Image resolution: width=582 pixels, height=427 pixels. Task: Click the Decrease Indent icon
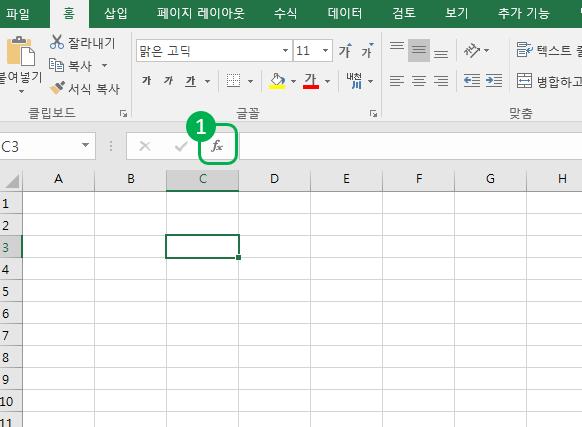[472, 80]
